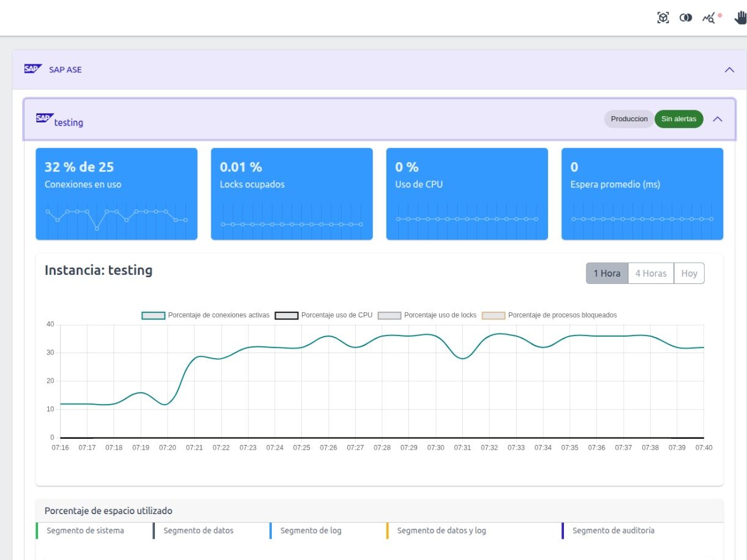Screen dimensions: 747x560
Task: Switch to the Hoy time range
Action: point(689,274)
